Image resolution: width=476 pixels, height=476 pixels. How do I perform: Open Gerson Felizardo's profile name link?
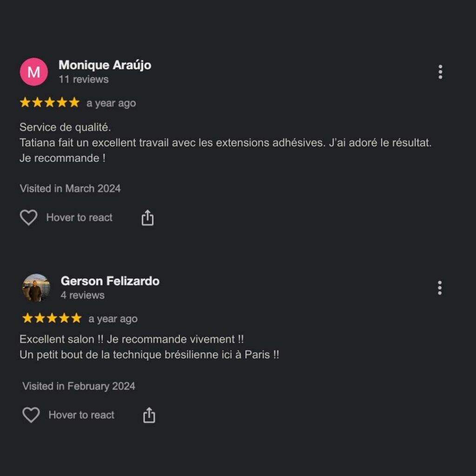[110, 281]
